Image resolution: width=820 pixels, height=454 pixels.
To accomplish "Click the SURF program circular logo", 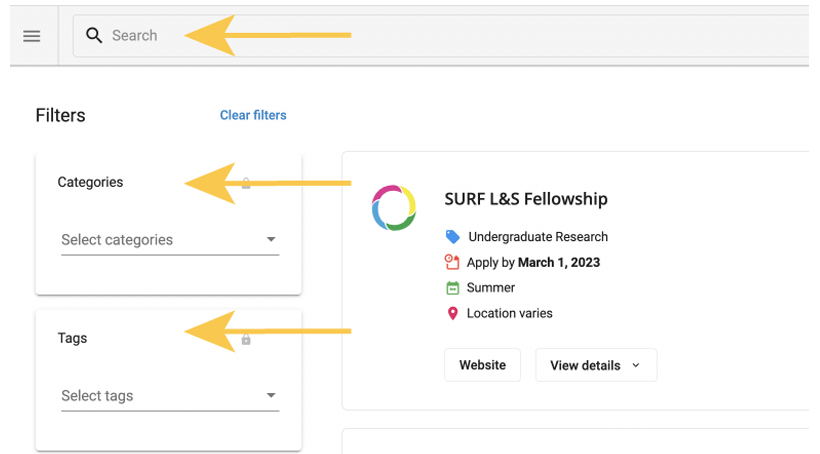I will [393, 207].
